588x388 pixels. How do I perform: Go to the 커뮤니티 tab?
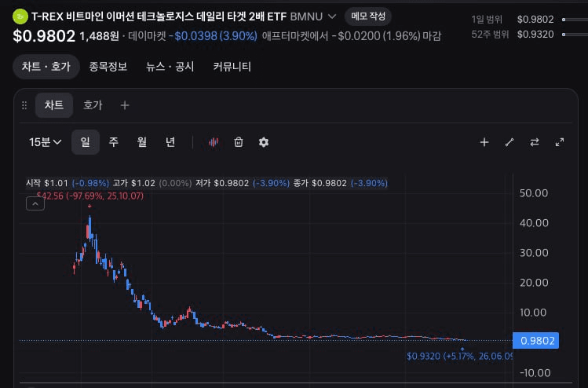232,67
